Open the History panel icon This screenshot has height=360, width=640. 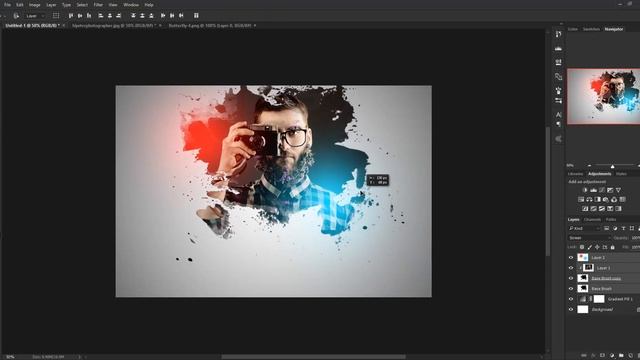coord(558,34)
